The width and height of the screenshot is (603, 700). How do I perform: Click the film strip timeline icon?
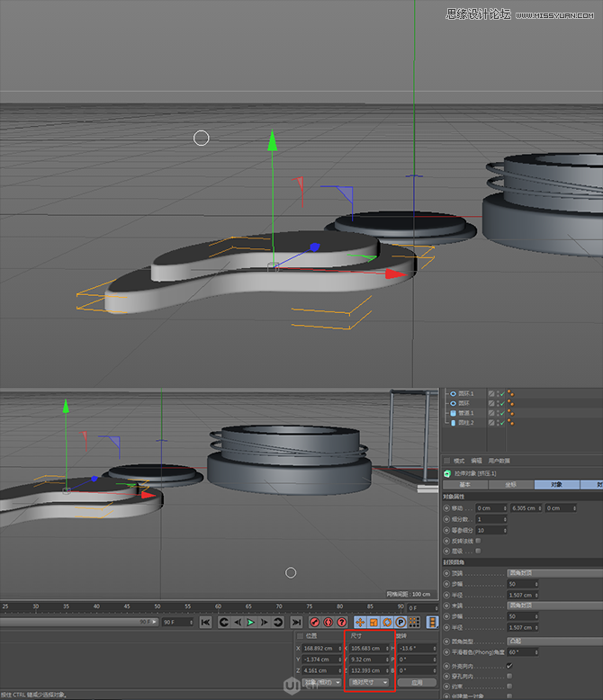click(x=432, y=622)
